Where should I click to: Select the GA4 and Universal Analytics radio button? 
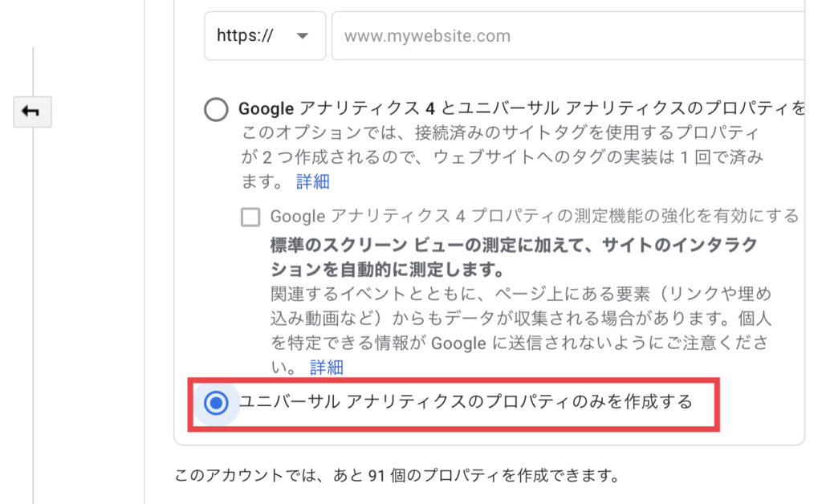216,109
